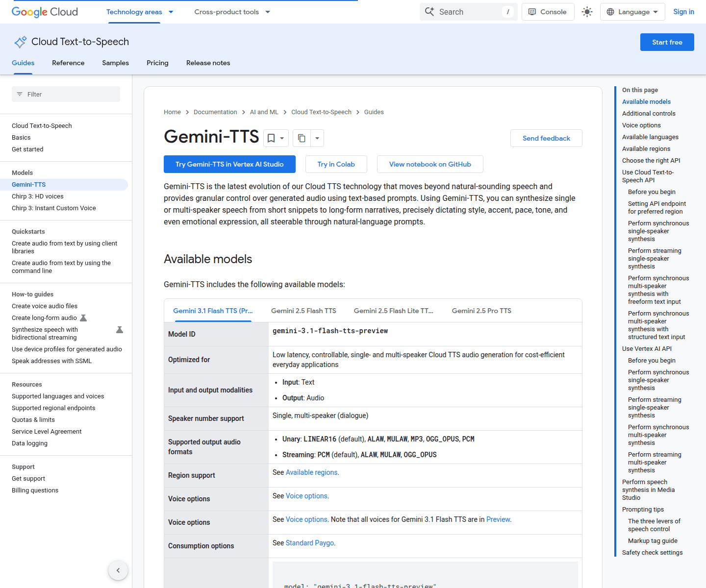Select the Gemini 2.5 Flash Lite TTS tab
This screenshot has height=588, width=706.
[393, 311]
